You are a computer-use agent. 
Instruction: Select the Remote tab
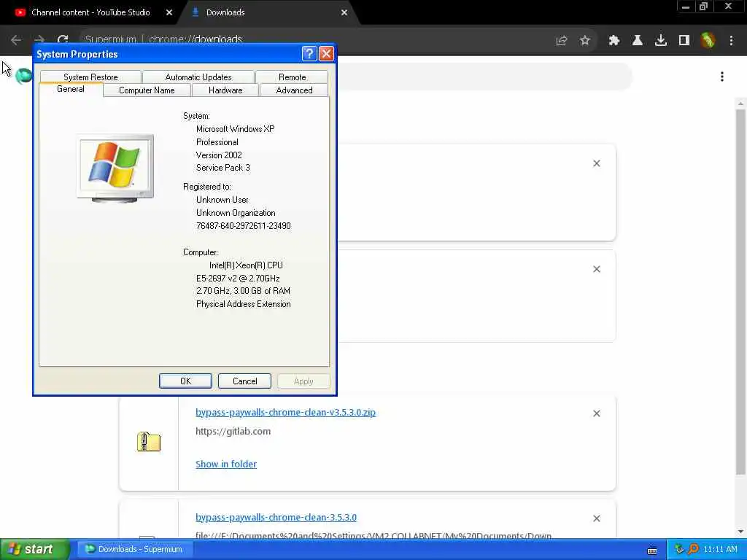click(292, 77)
